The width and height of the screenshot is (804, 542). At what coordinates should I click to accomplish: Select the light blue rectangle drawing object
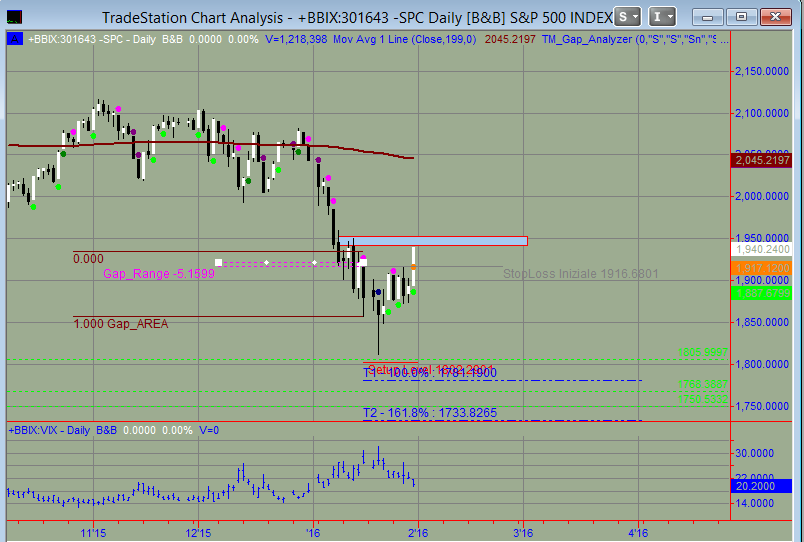(x=433, y=241)
